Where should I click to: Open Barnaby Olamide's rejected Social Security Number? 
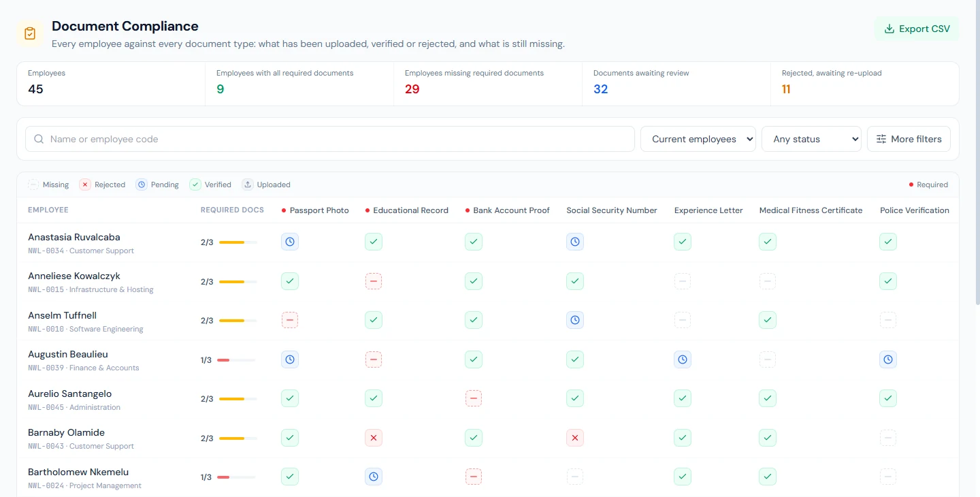[575, 438]
